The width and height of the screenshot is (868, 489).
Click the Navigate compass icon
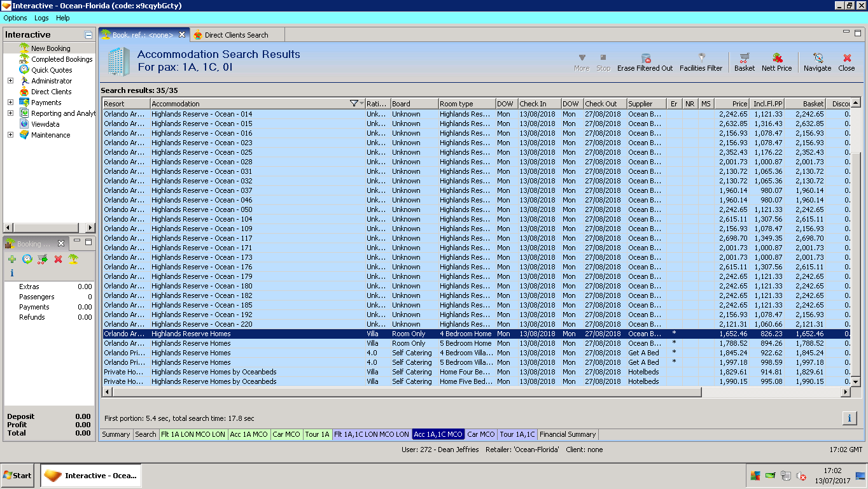coord(818,58)
